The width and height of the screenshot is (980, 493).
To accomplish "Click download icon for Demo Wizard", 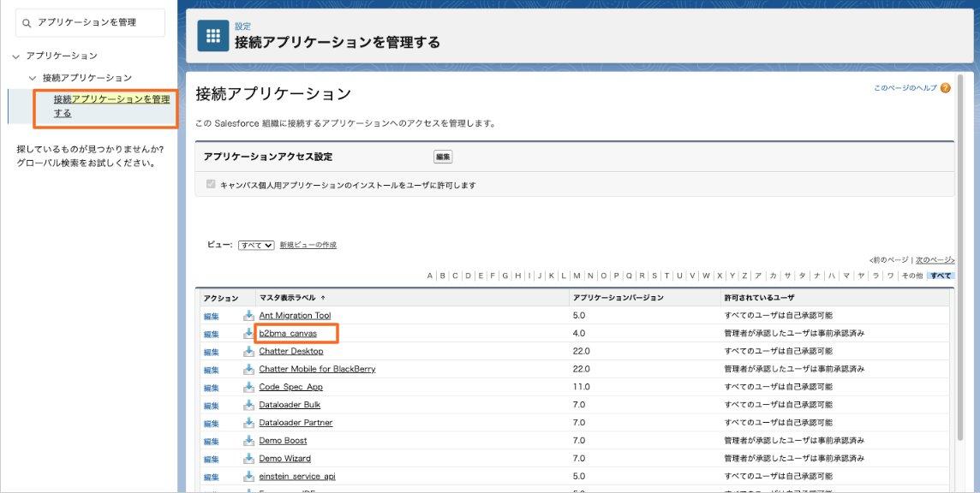I will (248, 458).
